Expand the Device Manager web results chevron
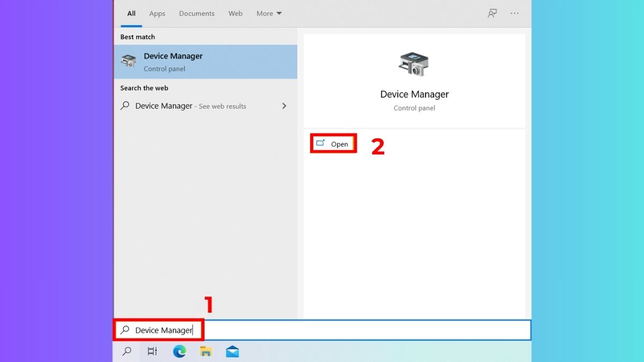Viewport: 644px width, 362px height. [x=284, y=106]
